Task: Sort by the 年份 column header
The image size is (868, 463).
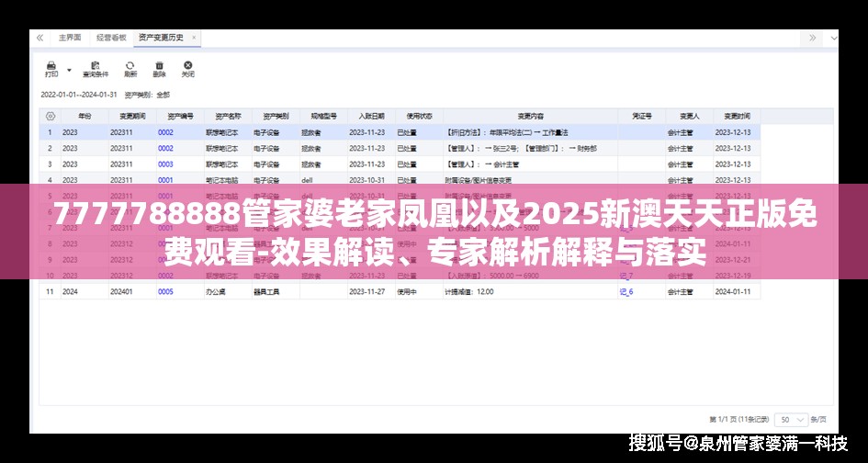Action: tap(85, 117)
